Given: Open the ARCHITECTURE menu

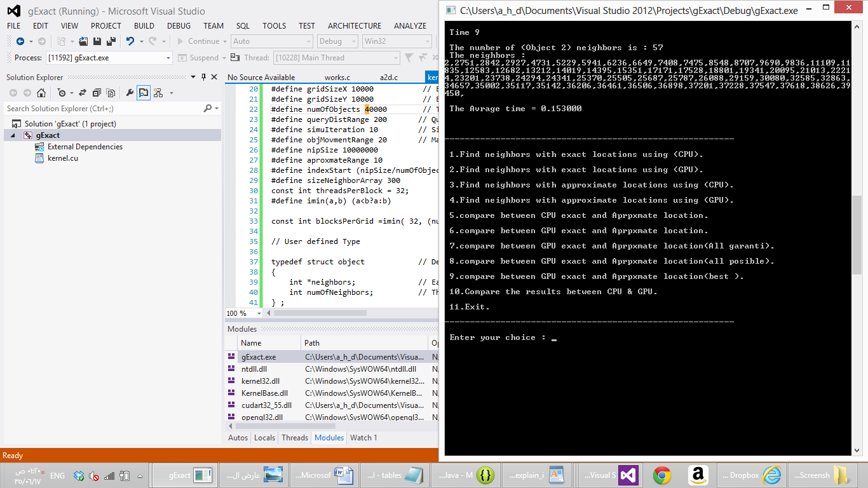Looking at the screenshot, I should pyautogui.click(x=355, y=26).
